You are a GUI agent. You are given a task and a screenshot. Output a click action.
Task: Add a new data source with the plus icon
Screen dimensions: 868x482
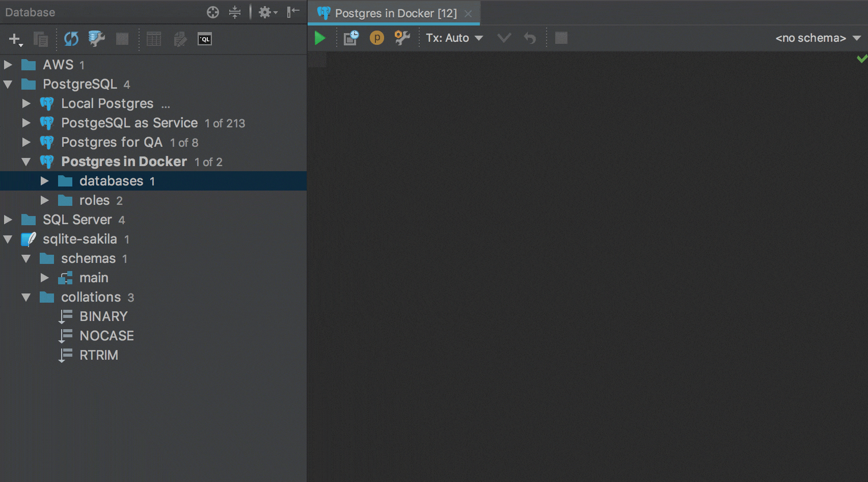click(14, 39)
